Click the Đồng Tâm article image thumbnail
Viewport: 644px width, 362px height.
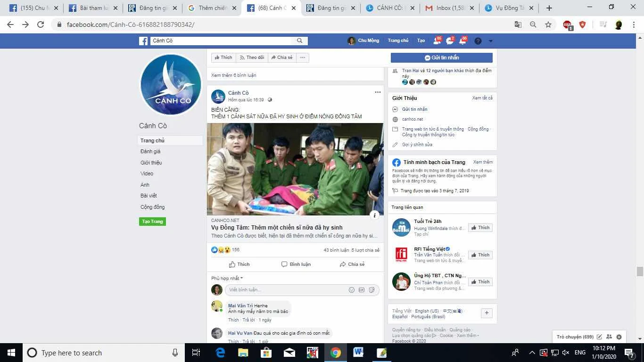295,169
